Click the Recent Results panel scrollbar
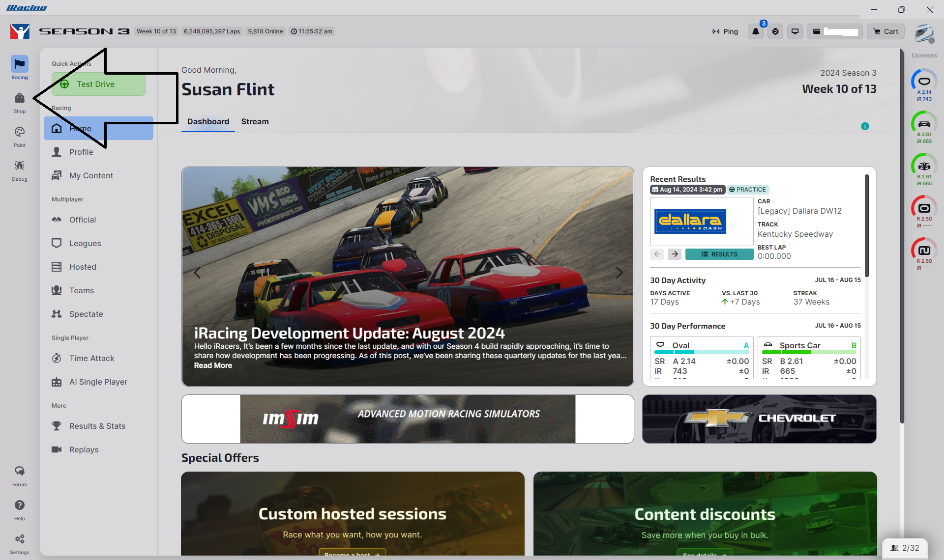This screenshot has width=944, height=560. tap(866, 226)
